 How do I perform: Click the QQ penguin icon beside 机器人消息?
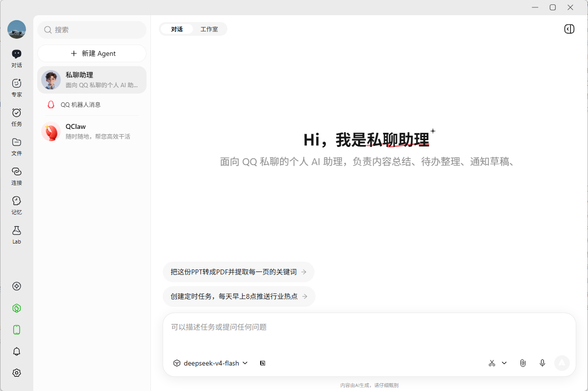coord(51,104)
